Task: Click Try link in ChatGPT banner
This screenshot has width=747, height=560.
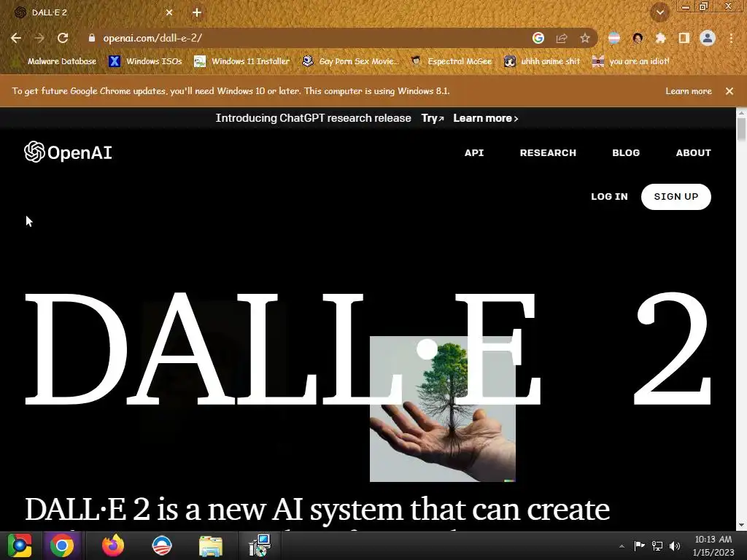Action: [432, 118]
